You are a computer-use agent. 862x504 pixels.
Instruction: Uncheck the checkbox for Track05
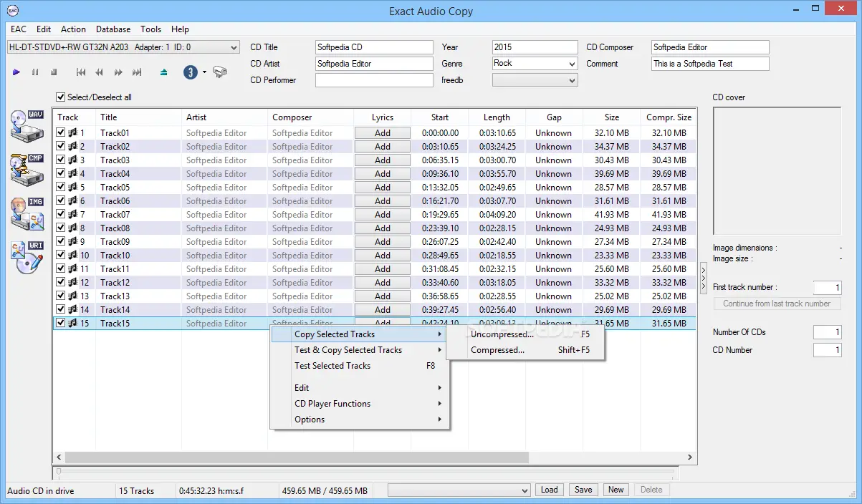click(x=61, y=188)
